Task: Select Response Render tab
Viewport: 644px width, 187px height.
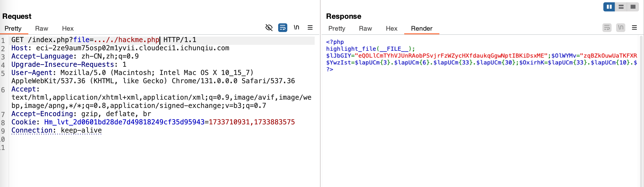Action: click(x=422, y=29)
